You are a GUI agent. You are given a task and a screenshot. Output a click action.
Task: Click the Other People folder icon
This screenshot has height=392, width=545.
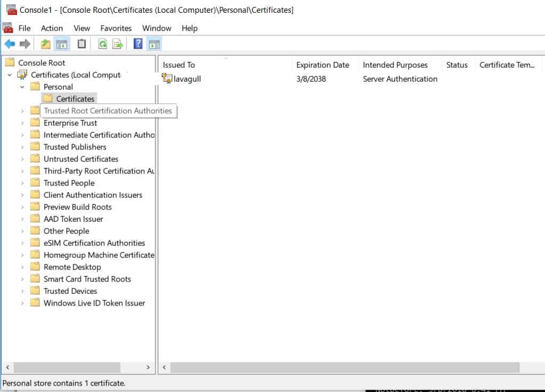coord(35,230)
